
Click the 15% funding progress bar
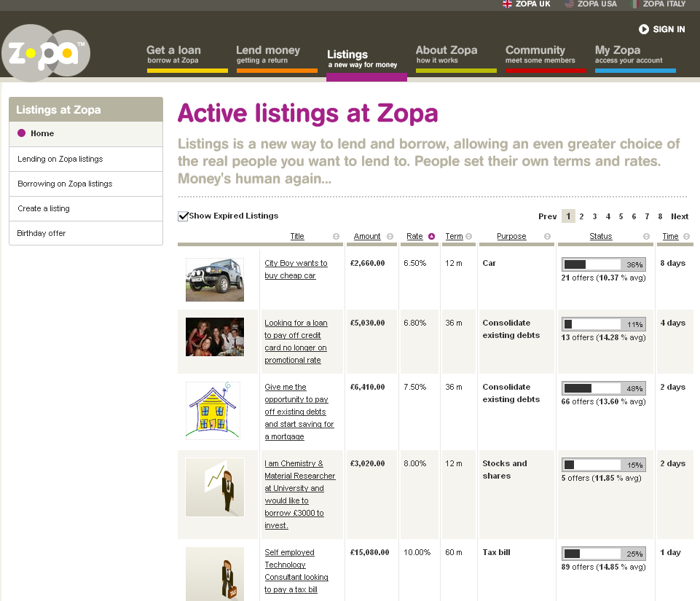click(604, 465)
